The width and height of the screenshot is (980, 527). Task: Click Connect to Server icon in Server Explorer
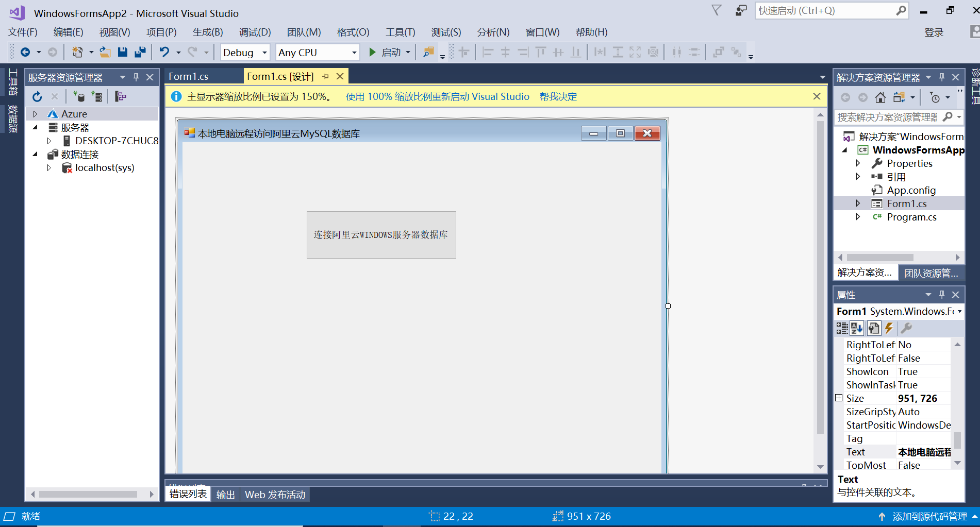click(x=96, y=96)
